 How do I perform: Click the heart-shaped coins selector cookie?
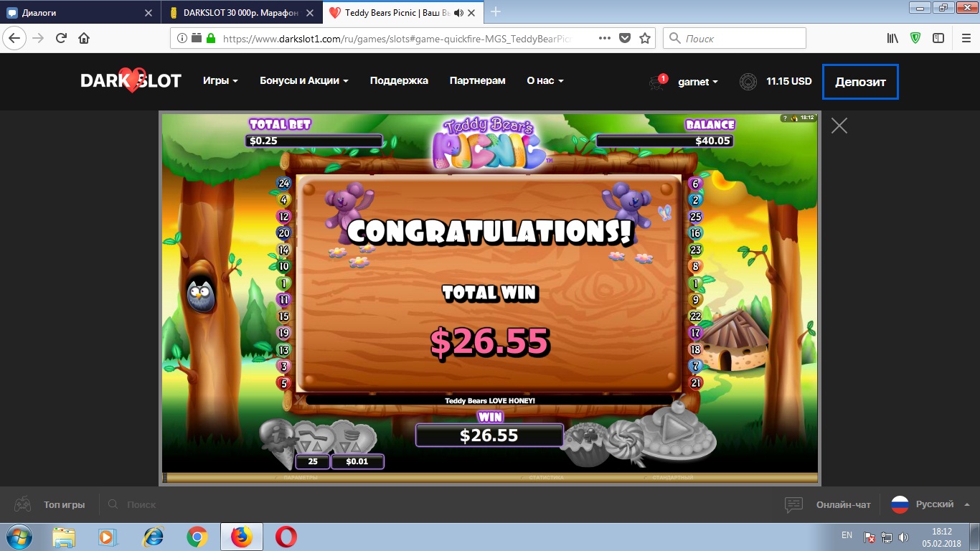click(355, 438)
